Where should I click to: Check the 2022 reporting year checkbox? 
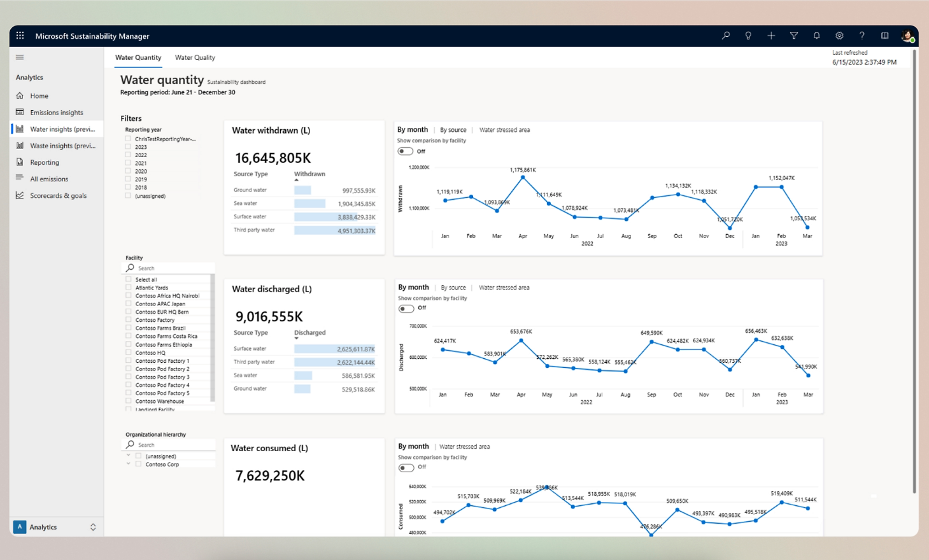pos(128,155)
